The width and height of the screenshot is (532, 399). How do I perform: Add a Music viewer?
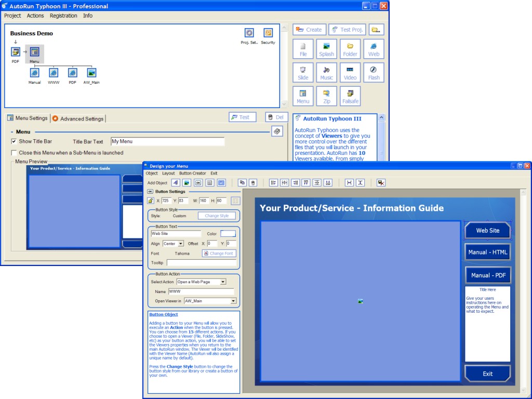coord(327,73)
